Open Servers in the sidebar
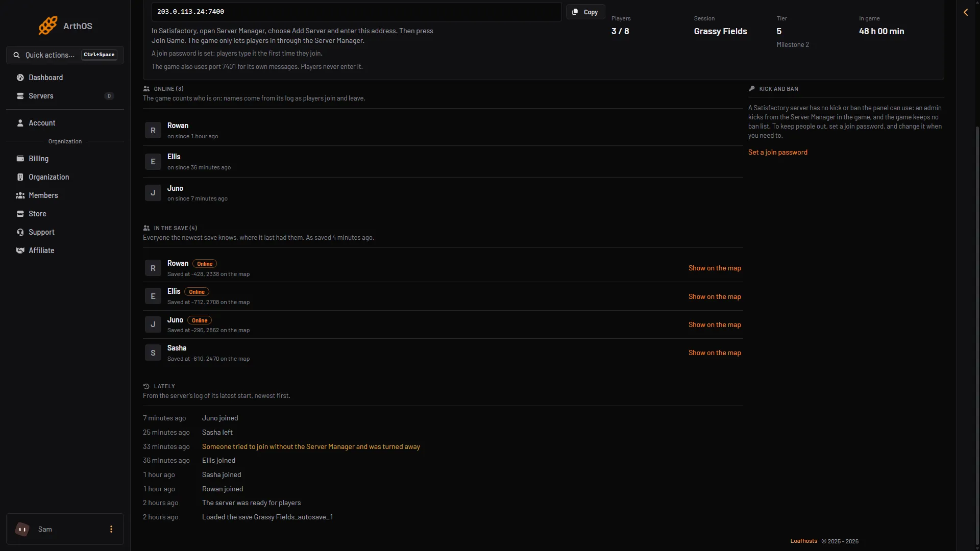 point(65,96)
